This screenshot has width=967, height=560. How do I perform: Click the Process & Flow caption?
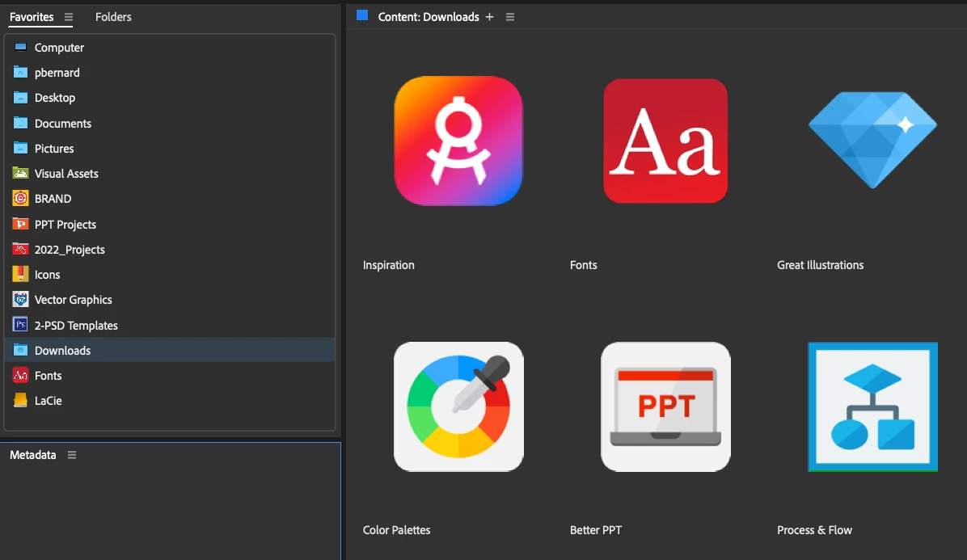pos(815,530)
